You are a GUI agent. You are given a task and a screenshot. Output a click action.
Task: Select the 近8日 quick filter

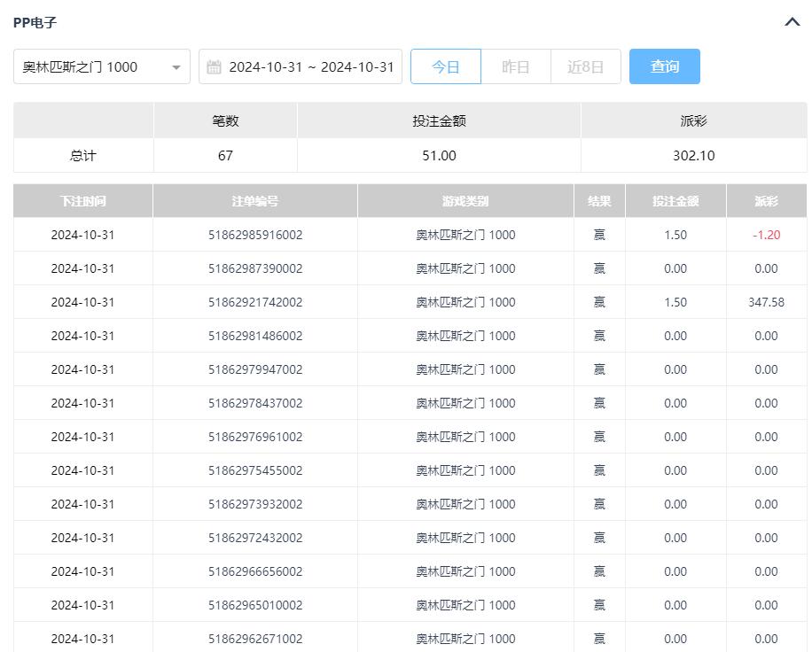pyautogui.click(x=585, y=66)
